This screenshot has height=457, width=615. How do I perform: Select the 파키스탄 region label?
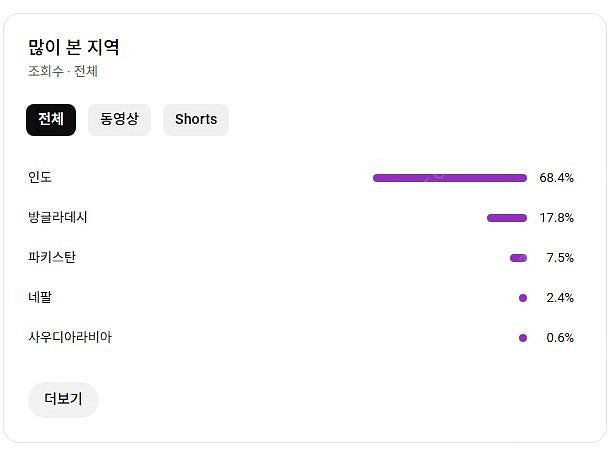coord(52,258)
